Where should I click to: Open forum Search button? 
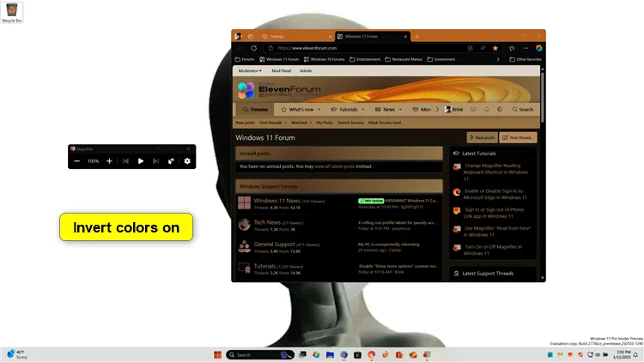coord(523,110)
